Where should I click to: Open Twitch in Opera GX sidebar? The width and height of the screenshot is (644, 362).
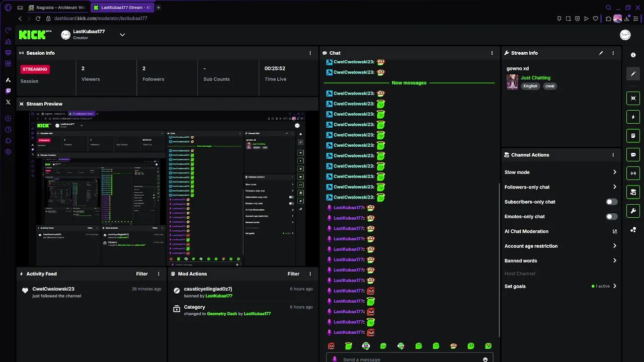point(8,91)
